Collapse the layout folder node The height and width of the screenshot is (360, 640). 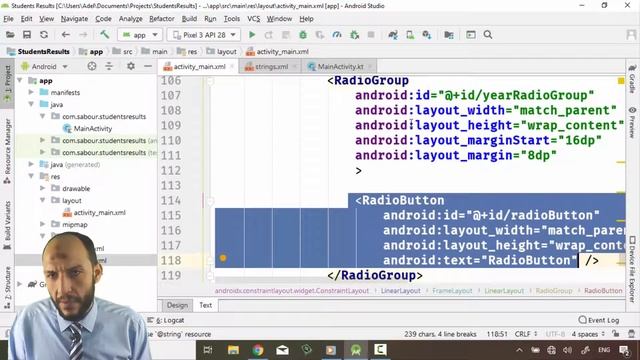click(43, 200)
